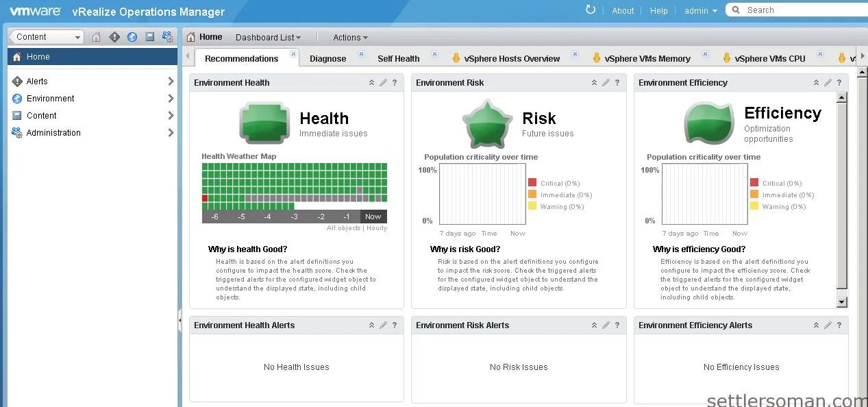Select Home in the navigation tree
This screenshot has height=407, width=868.
[x=92, y=57]
